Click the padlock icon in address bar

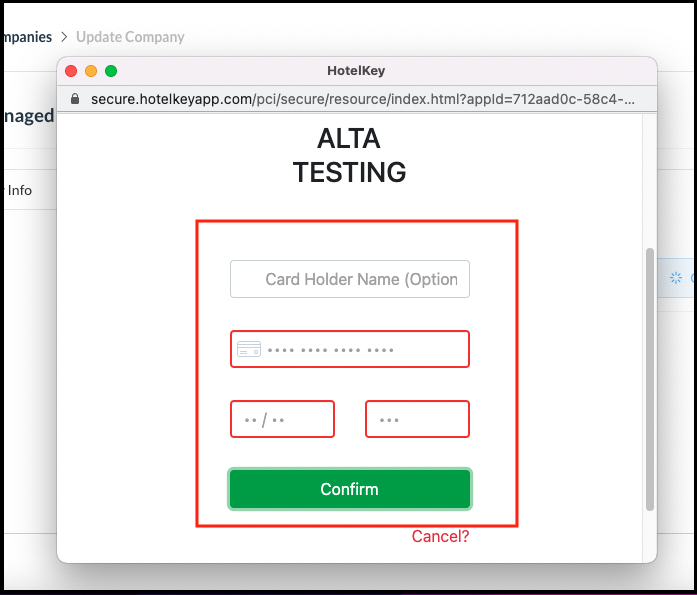tap(74, 99)
